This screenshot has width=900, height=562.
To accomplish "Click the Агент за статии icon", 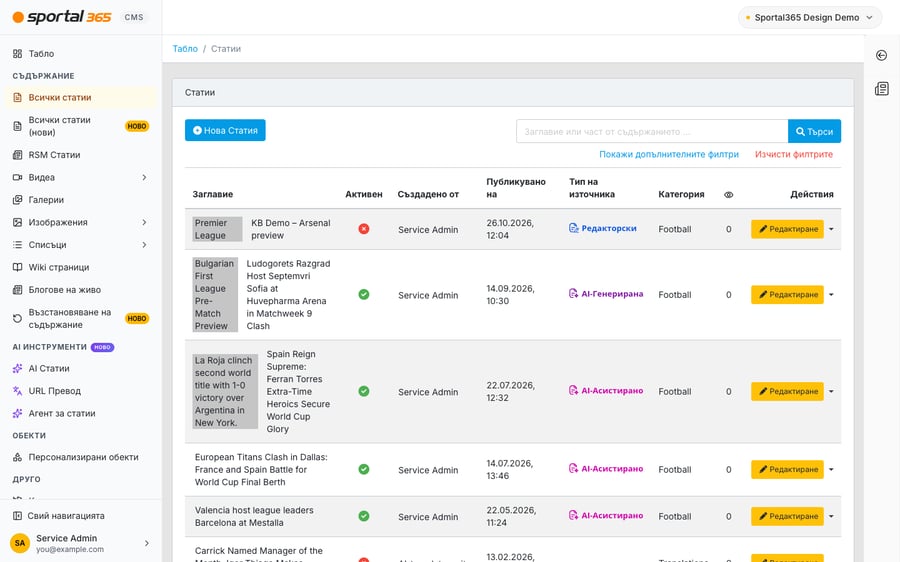I will tap(17, 413).
